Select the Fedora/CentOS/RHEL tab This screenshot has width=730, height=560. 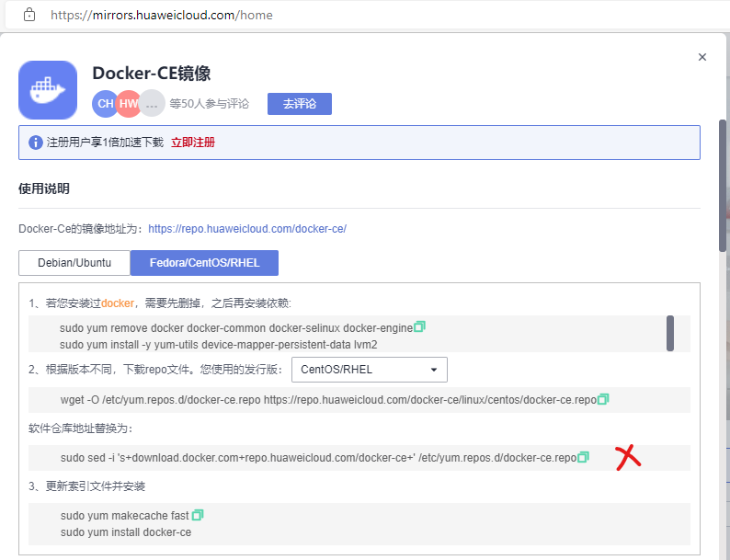click(204, 263)
